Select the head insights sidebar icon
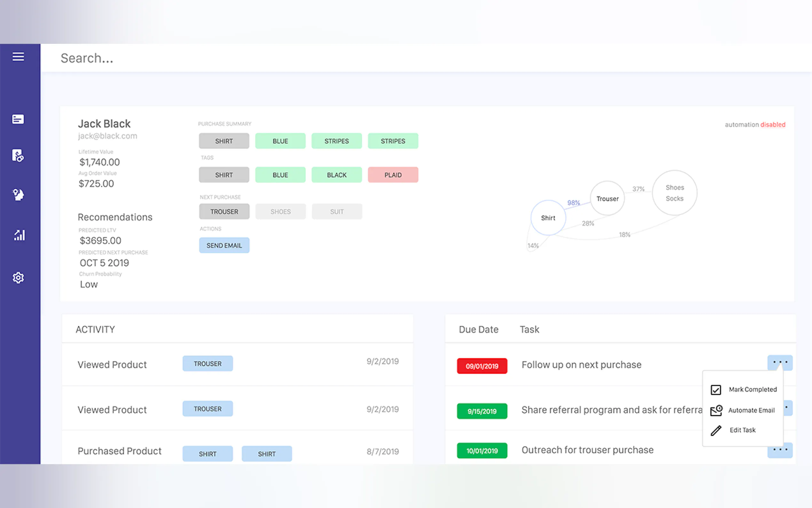This screenshot has width=812, height=508. [x=18, y=194]
